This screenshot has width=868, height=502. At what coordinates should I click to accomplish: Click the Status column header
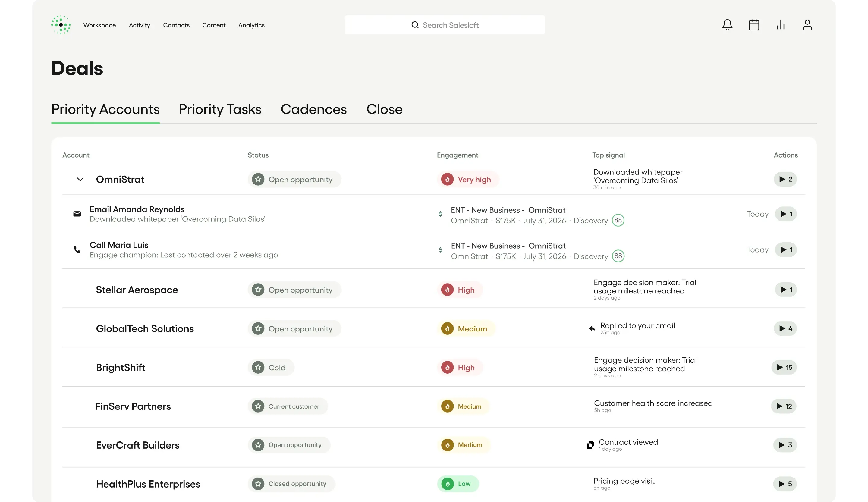coord(258,155)
